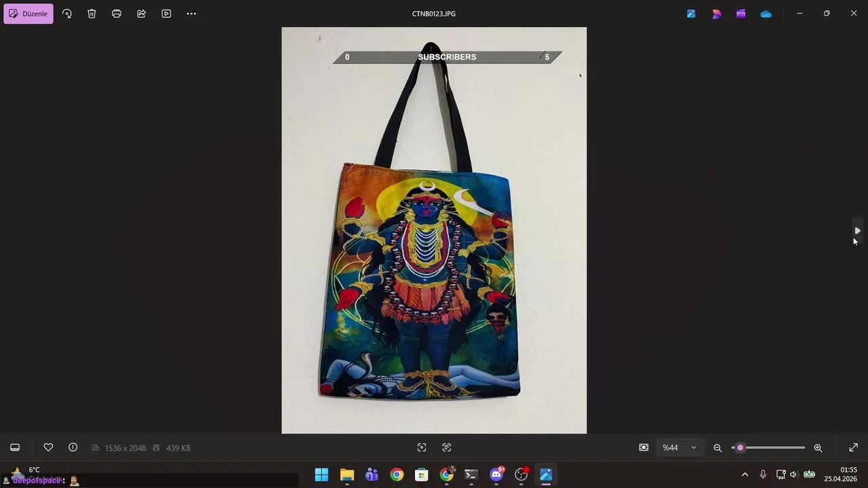Share the photo via the share icon
The image size is (868, 488).
pos(141,14)
